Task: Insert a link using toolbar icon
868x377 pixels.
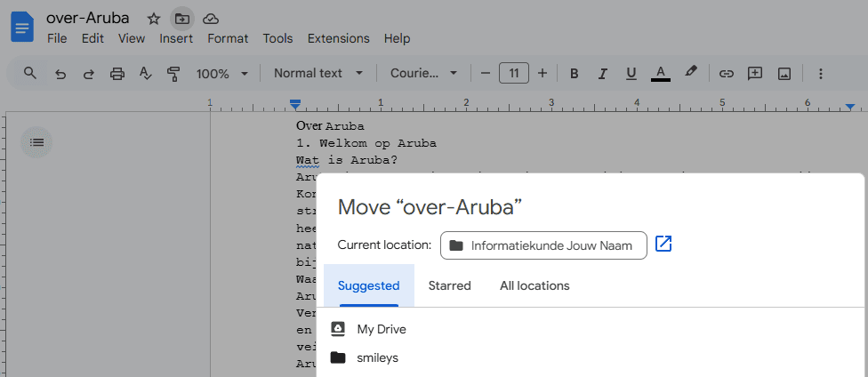Action: (726, 73)
